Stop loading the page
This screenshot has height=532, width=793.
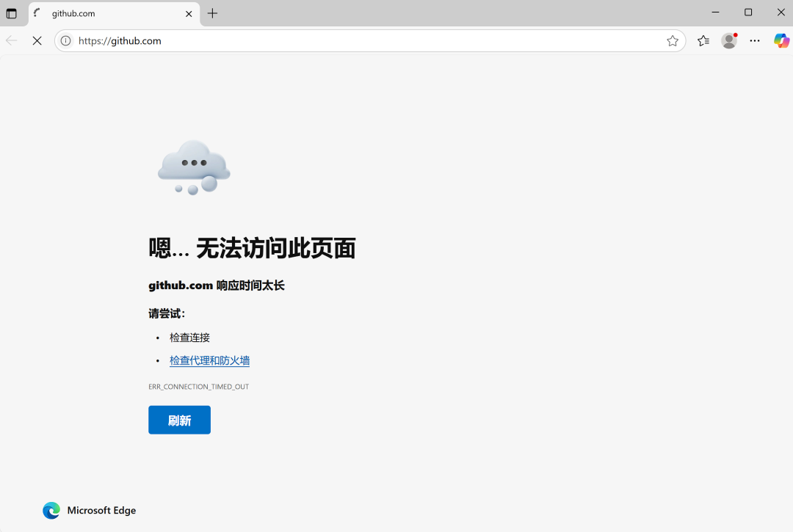37,41
